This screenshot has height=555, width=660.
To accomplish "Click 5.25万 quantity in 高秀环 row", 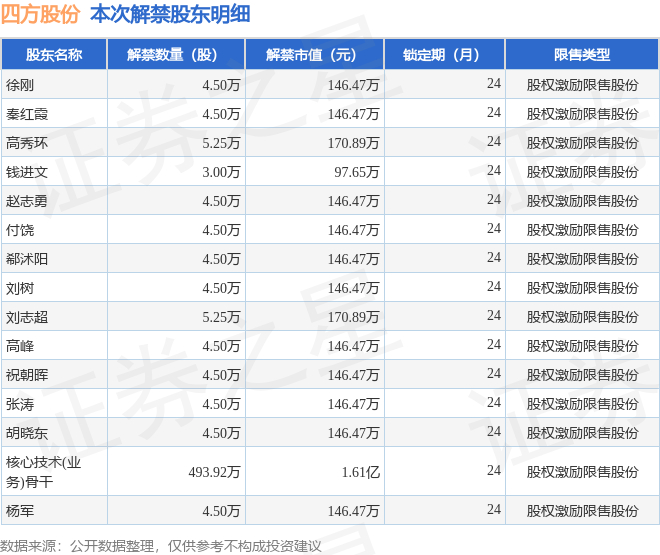I will [221, 143].
